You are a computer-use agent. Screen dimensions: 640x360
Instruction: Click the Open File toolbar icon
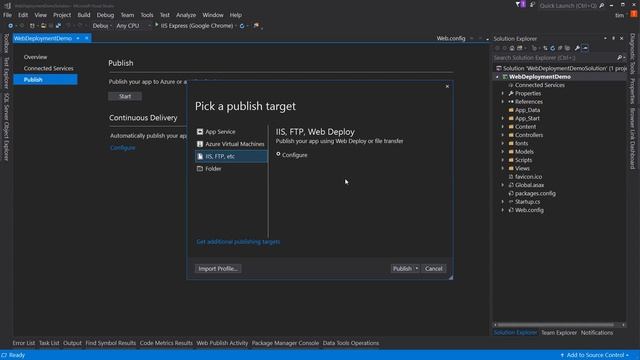point(43,26)
